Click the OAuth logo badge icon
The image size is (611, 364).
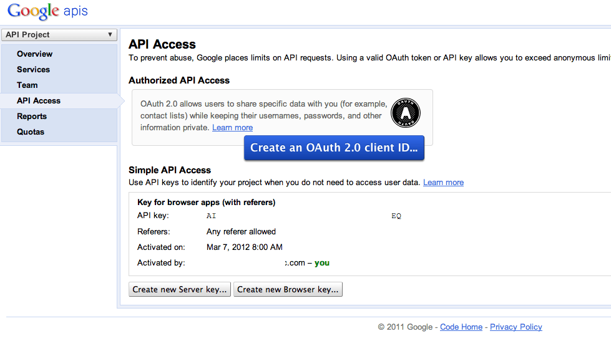click(x=405, y=113)
